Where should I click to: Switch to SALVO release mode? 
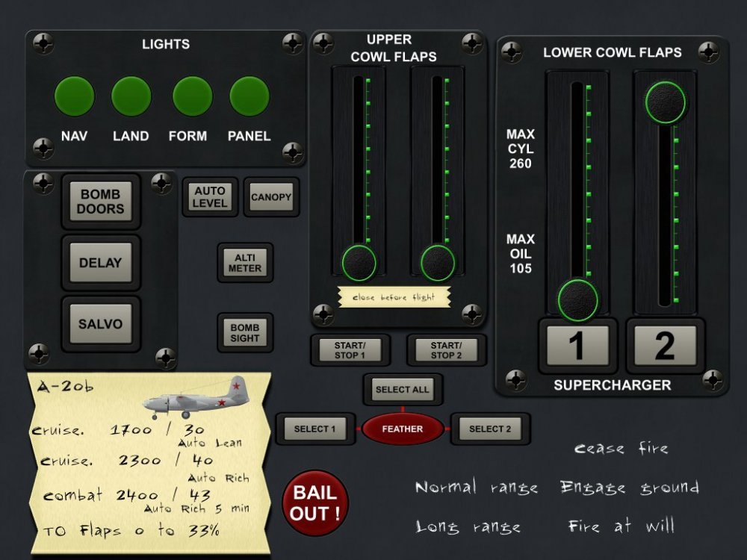pos(101,323)
